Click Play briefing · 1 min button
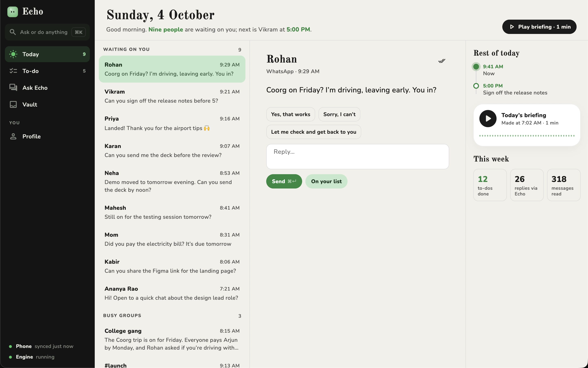Screen dimensions: 588x368 click(539, 27)
